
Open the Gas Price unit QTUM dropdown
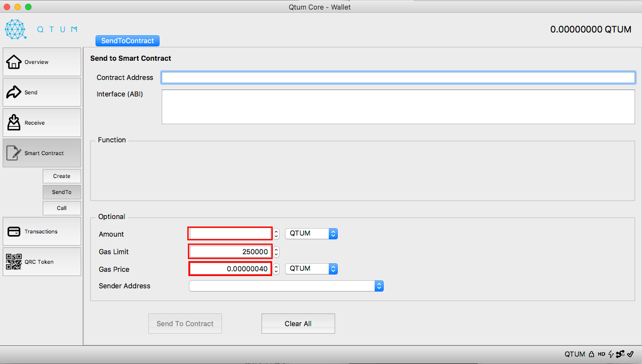pos(312,269)
